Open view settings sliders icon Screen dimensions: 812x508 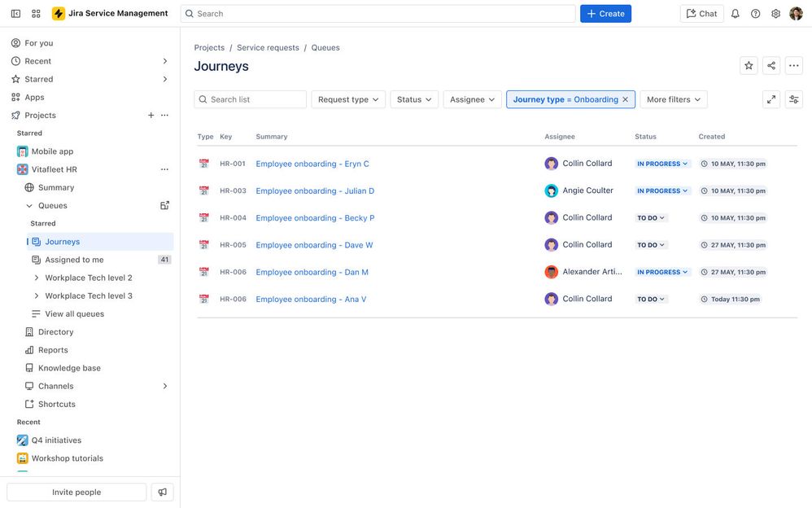(x=794, y=99)
